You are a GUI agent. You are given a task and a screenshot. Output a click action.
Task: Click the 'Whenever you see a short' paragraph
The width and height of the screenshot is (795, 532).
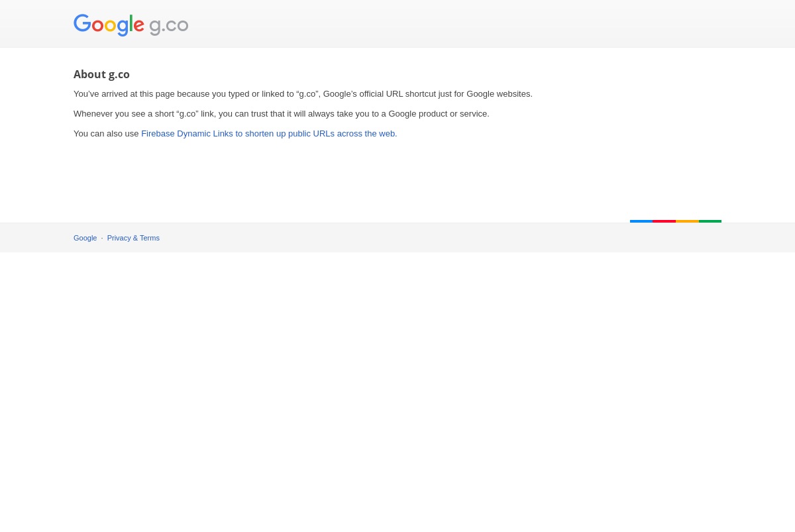pos(282,114)
